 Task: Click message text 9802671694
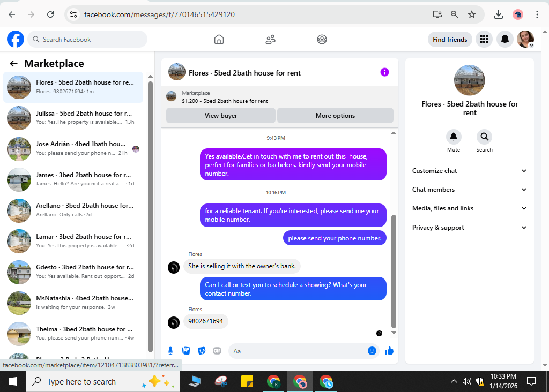(x=205, y=321)
